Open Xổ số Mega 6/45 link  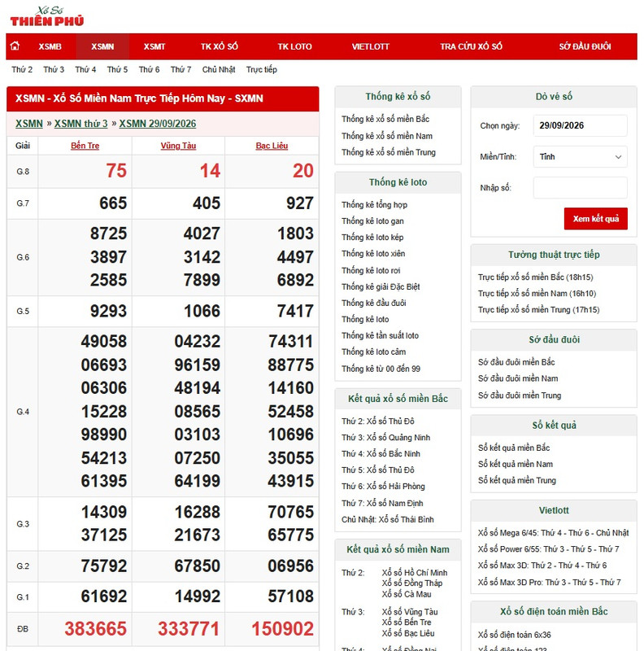point(553,533)
